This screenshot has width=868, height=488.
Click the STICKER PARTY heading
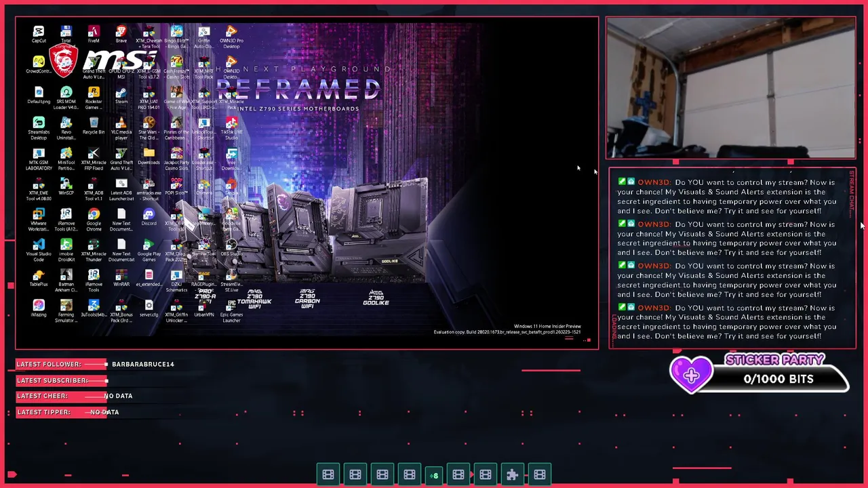click(x=775, y=360)
